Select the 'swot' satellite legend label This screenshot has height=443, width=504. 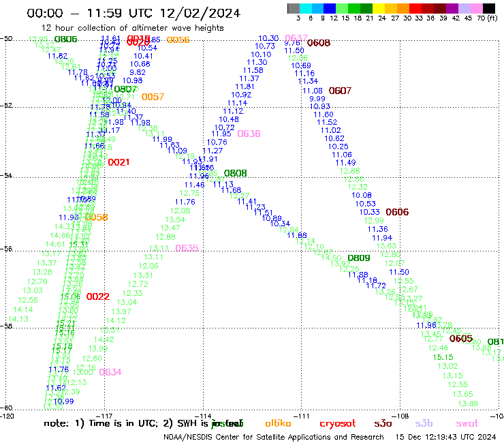click(467, 423)
